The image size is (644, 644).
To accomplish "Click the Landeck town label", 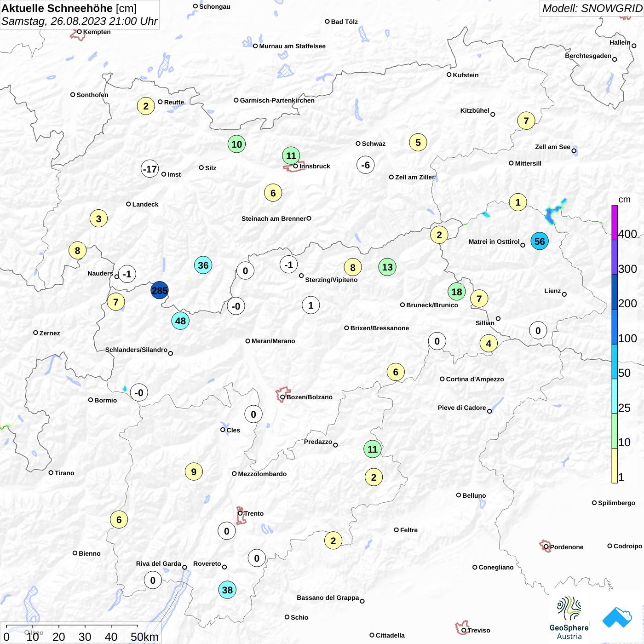I will click(x=145, y=204).
